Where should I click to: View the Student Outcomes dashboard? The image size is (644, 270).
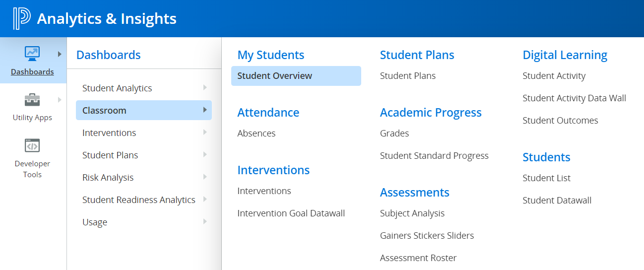tap(560, 121)
